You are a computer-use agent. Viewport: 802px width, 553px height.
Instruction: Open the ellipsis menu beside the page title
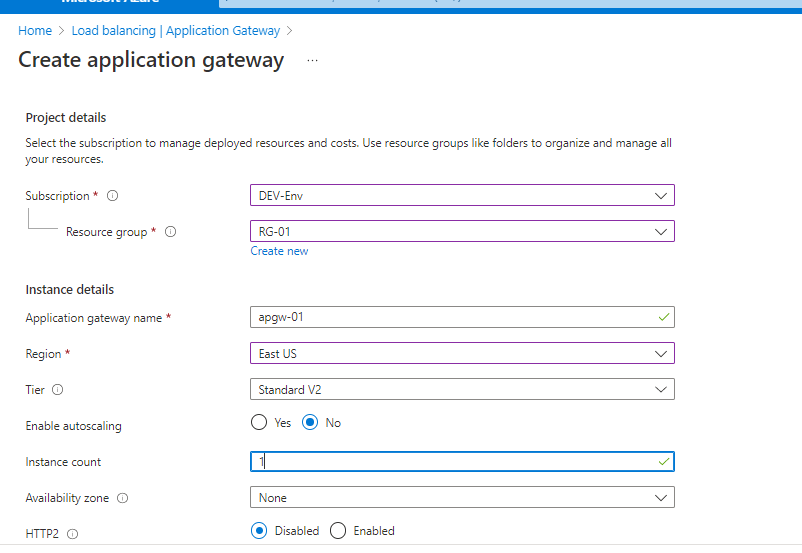(312, 61)
